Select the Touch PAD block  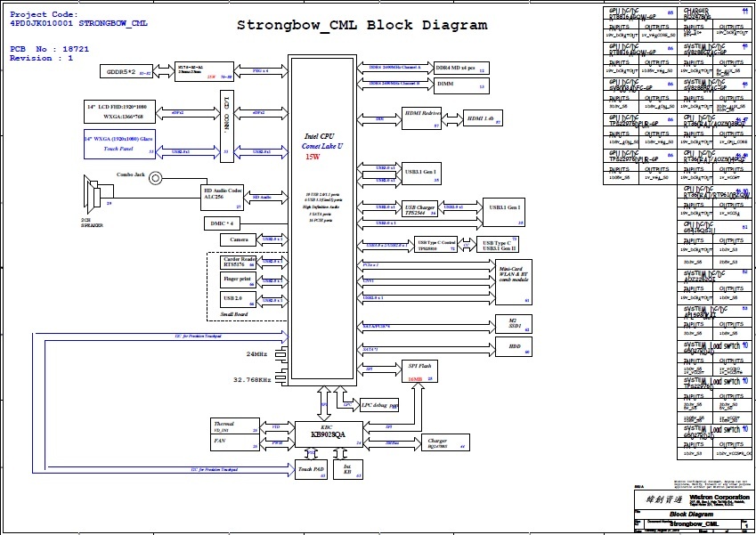[x=311, y=470]
